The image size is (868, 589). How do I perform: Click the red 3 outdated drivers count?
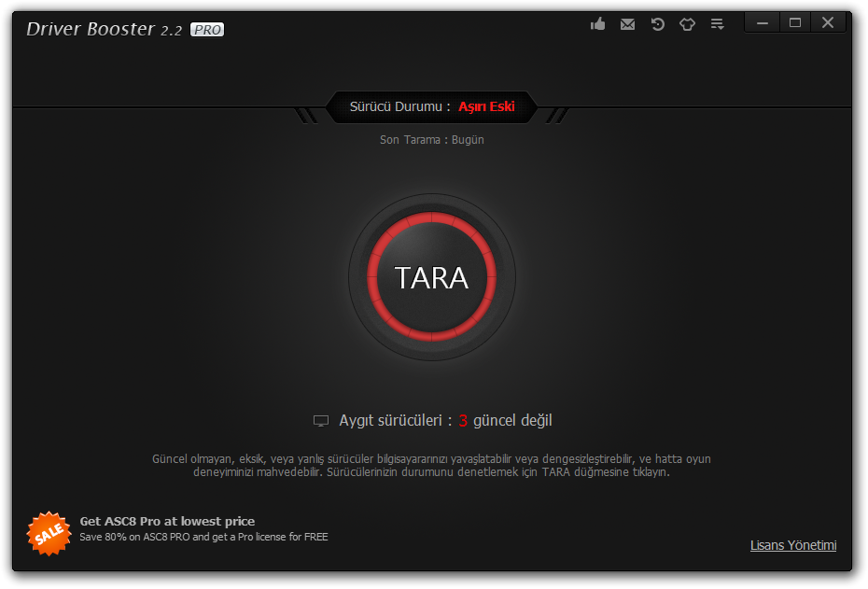463,421
